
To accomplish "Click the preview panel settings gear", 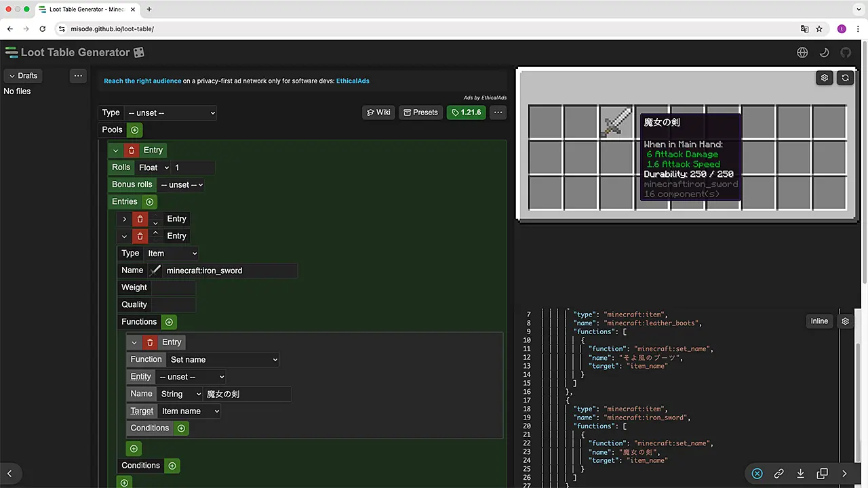I will point(825,78).
